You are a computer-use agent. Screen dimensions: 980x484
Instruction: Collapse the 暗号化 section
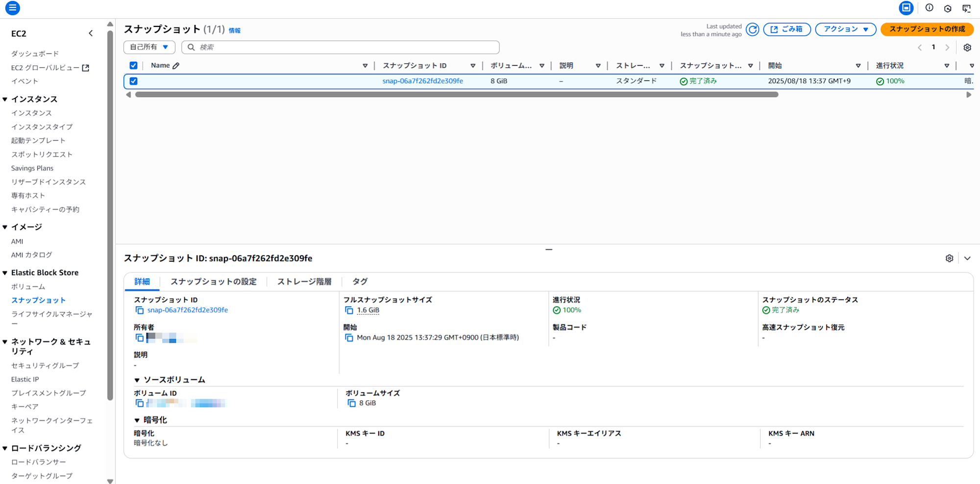(137, 420)
